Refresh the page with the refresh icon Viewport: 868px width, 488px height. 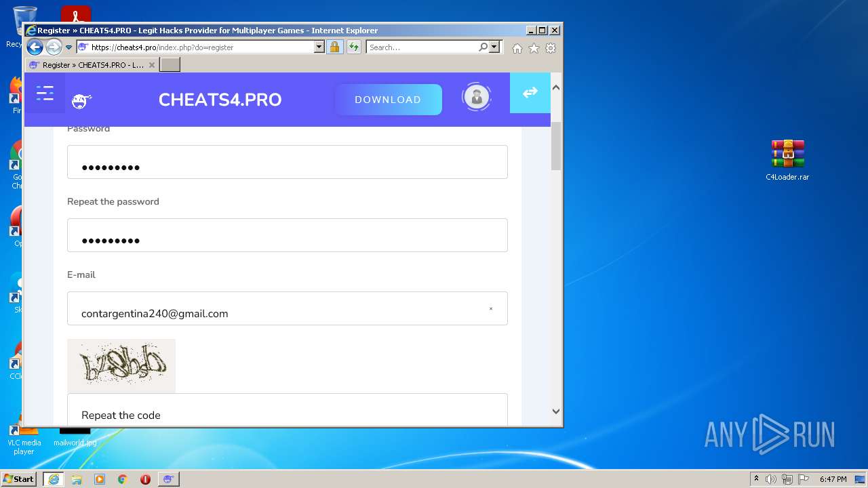click(353, 47)
